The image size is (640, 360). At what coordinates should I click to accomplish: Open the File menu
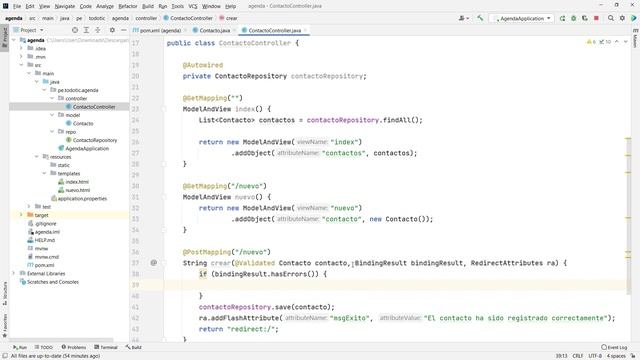pos(17,6)
